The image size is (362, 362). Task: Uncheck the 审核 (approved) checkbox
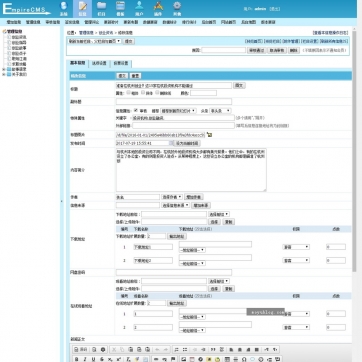[x=136, y=110]
